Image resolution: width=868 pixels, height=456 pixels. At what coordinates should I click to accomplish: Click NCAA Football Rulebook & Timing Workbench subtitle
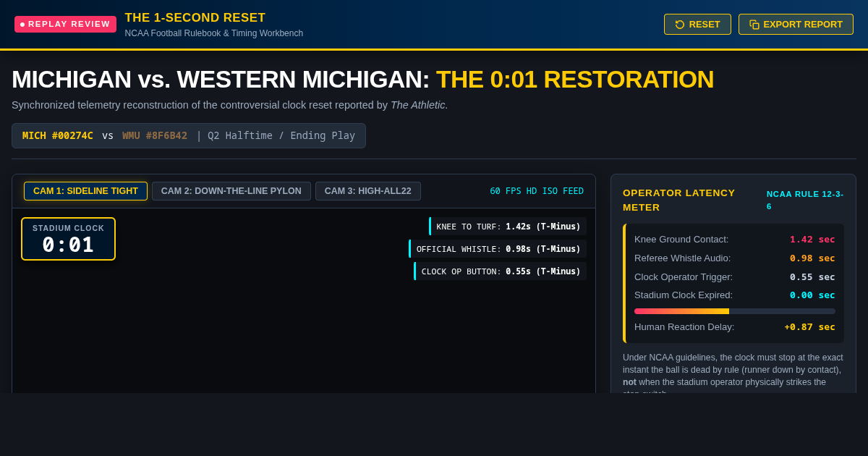(214, 33)
